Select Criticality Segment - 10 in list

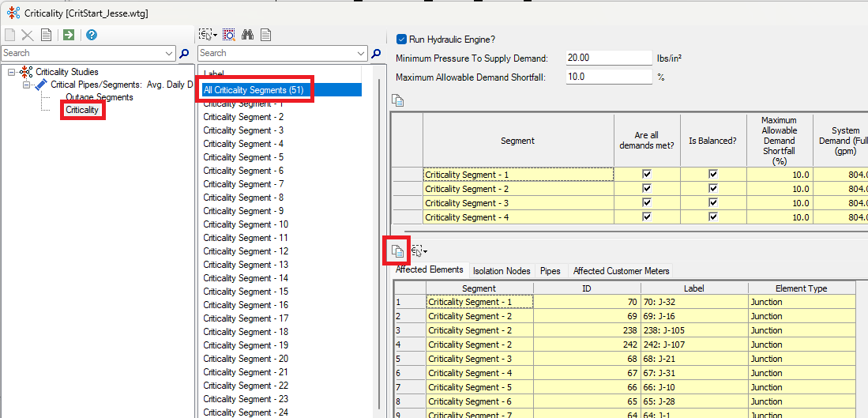246,224
